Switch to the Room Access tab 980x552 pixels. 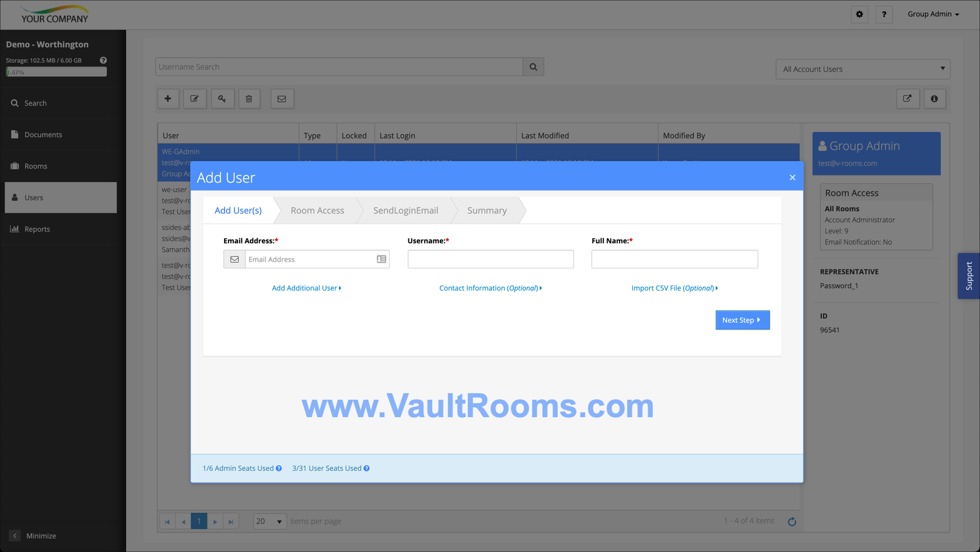(317, 210)
